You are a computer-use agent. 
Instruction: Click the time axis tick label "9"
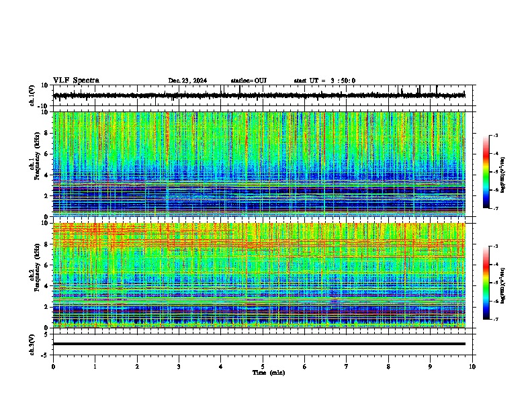tap(430, 367)
